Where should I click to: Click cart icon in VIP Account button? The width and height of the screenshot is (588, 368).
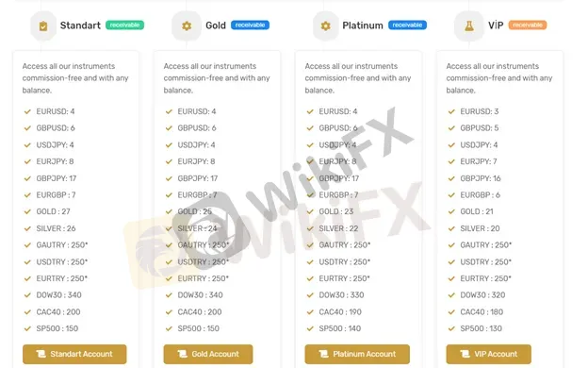coord(465,354)
